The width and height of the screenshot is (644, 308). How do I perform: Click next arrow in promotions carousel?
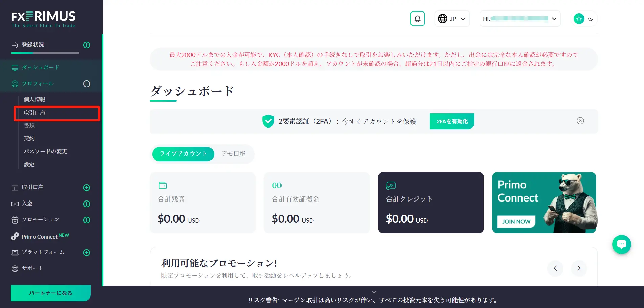[579, 268]
